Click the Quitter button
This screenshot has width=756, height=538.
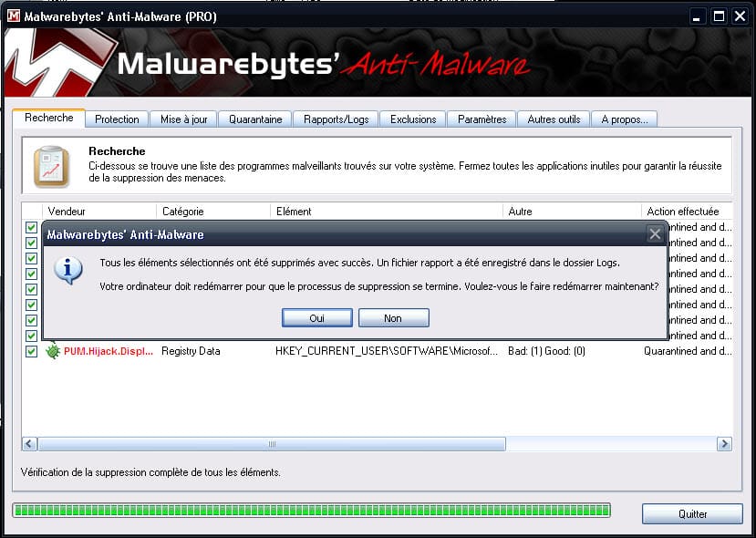[x=692, y=514]
